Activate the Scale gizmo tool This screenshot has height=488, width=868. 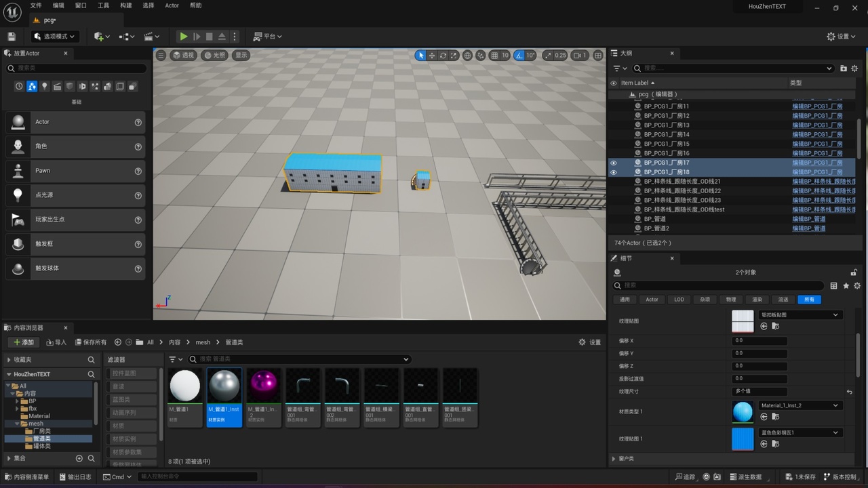[x=454, y=56]
